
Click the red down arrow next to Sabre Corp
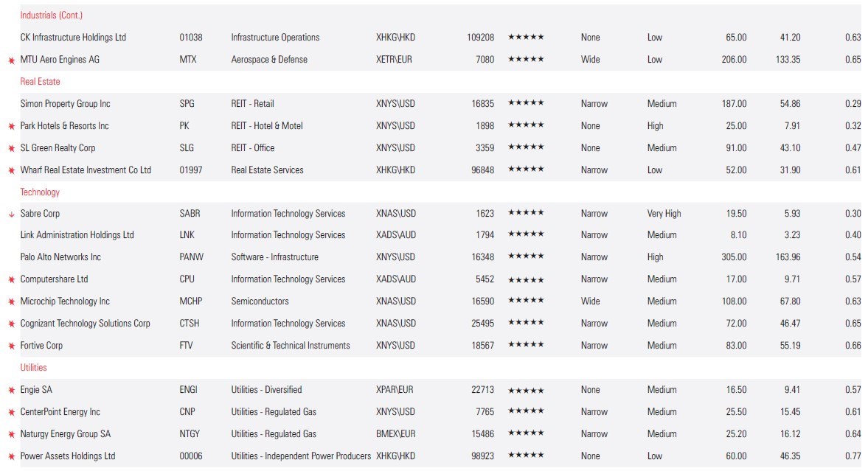(x=11, y=214)
